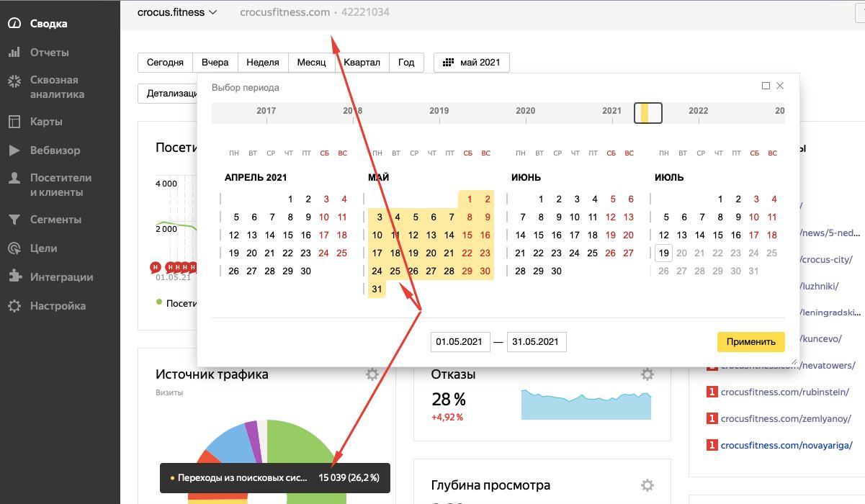Pick June 30 in the calendar
The height and width of the screenshot is (504, 865).
point(556,271)
